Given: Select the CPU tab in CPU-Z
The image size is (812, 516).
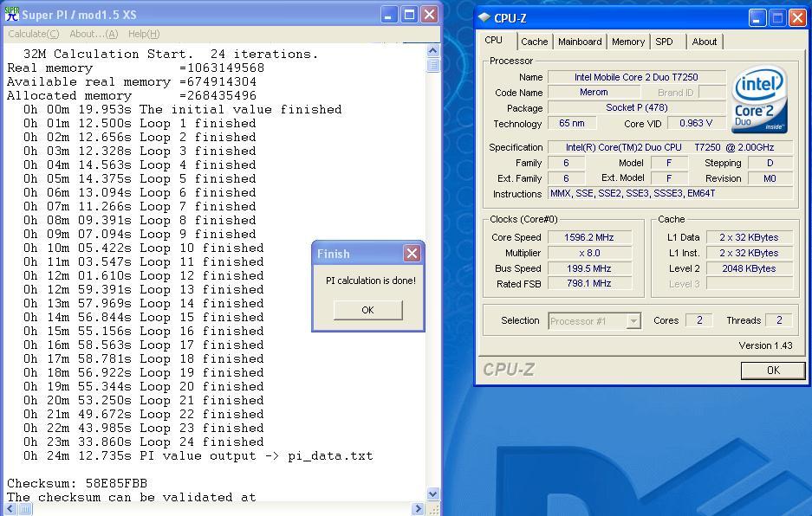Looking at the screenshot, I should tap(493, 41).
